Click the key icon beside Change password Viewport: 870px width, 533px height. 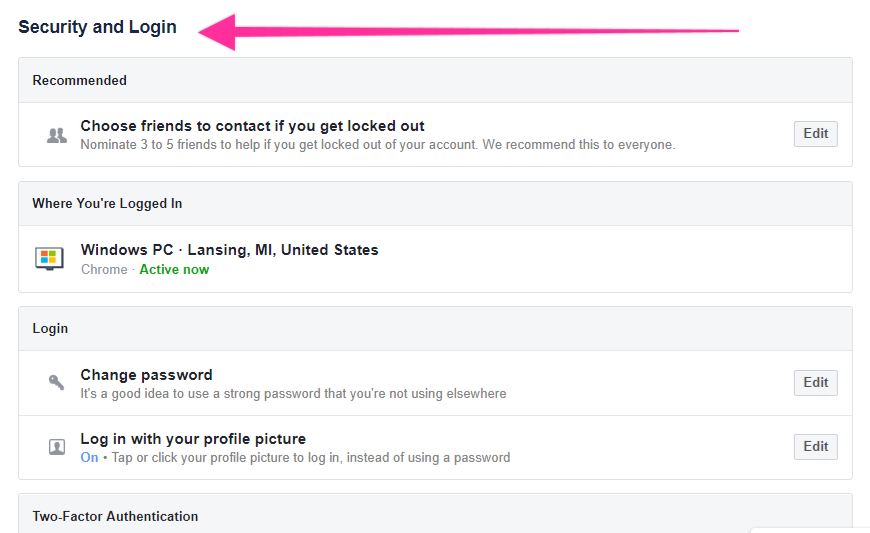57,383
